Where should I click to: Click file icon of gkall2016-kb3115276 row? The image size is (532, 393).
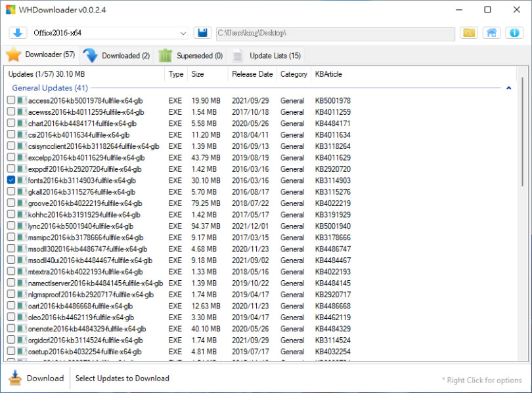click(22, 192)
